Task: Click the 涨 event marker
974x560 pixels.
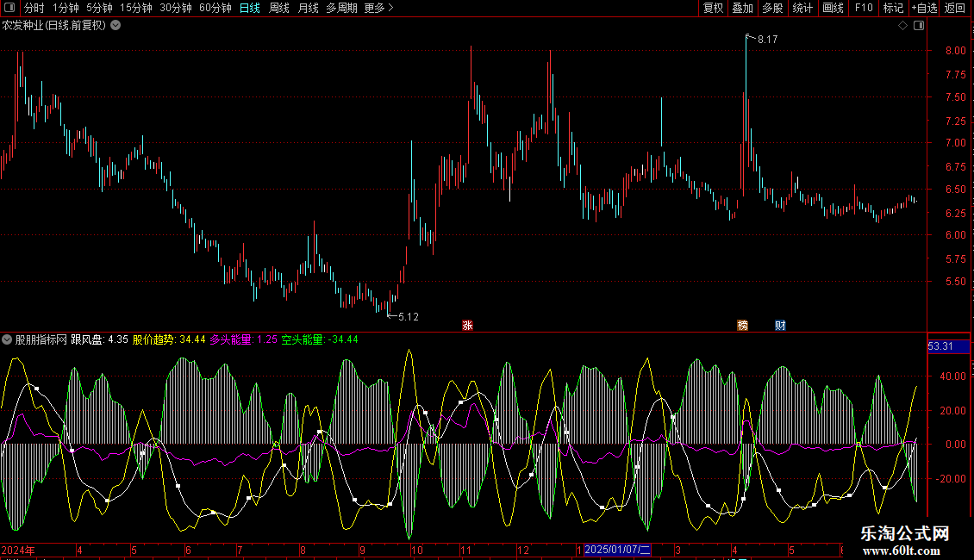Action: tap(468, 326)
